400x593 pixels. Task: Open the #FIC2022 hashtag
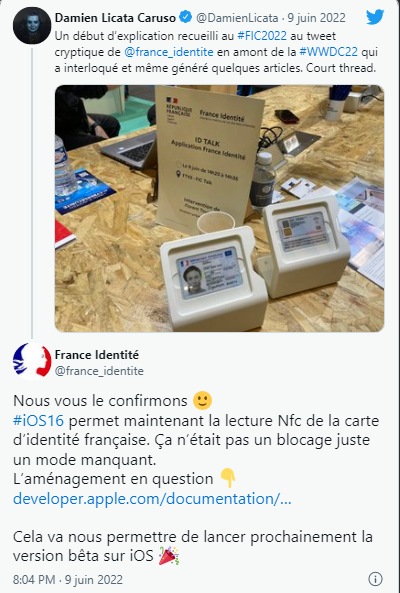click(262, 36)
